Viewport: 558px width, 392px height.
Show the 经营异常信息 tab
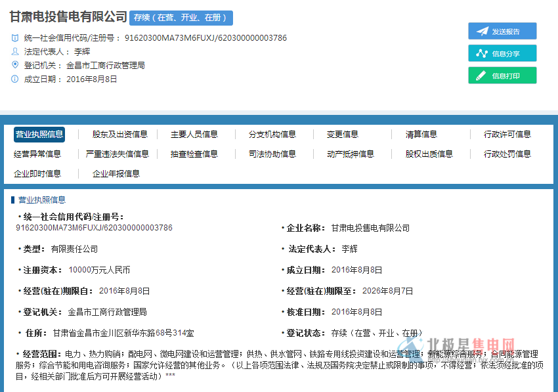pyautogui.click(x=37, y=154)
